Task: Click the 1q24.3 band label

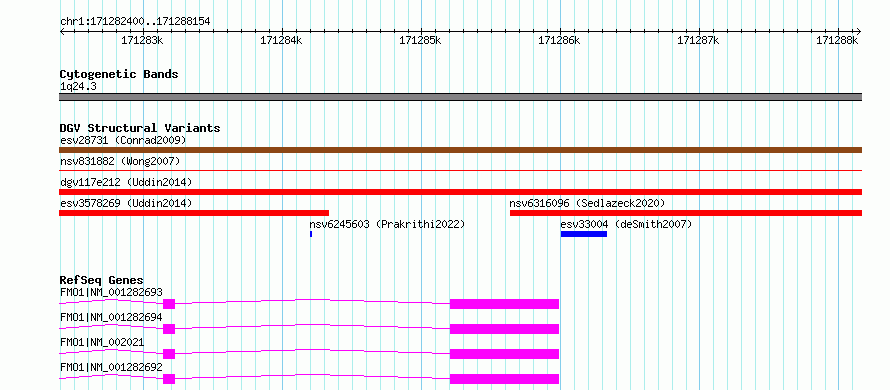Action: (77, 86)
